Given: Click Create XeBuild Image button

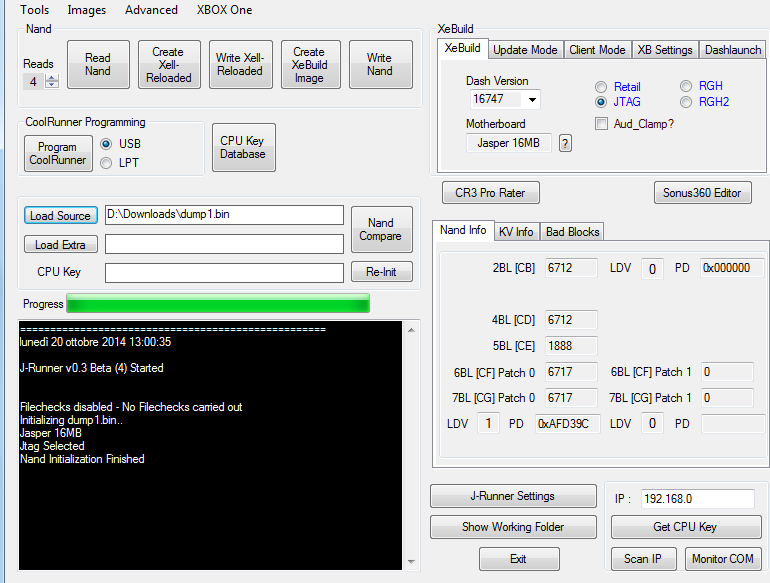Looking at the screenshot, I should point(310,64).
